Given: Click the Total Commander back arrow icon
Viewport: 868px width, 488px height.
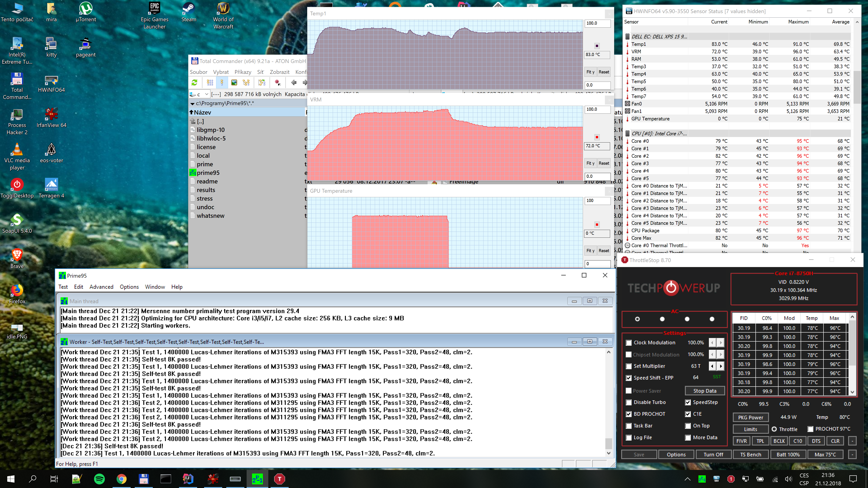Looking at the screenshot, I should (293, 82).
